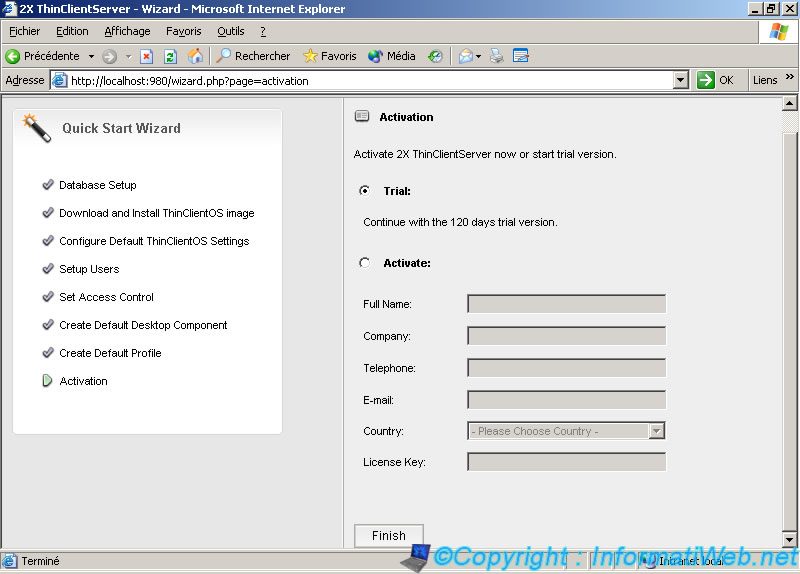Click Create Default Desktop Component step

pos(143,325)
